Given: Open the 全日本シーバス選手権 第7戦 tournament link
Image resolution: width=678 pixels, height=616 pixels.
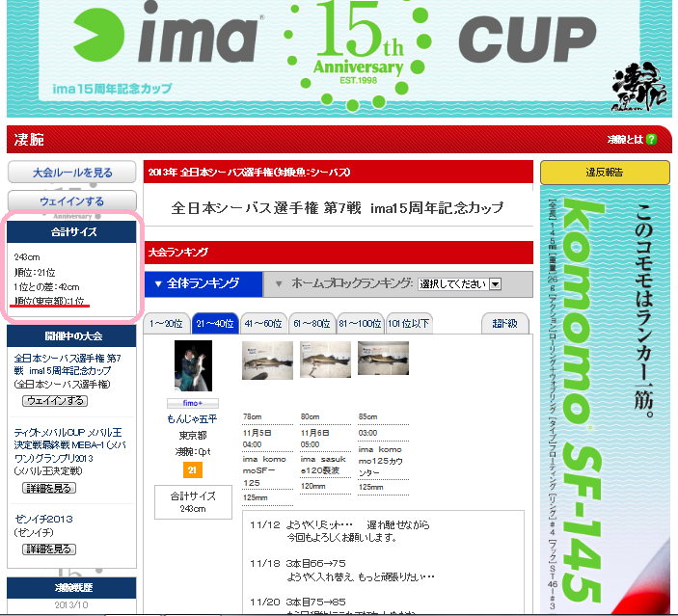Looking at the screenshot, I should click(x=68, y=364).
